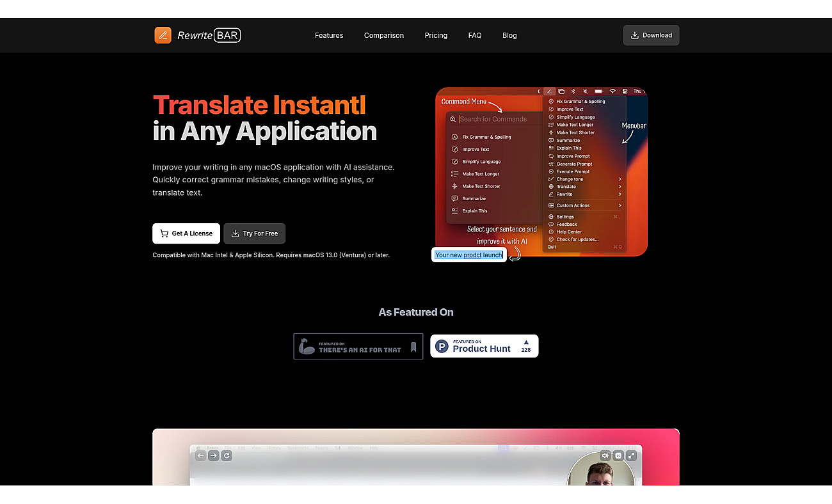
Task: Click the Search for Commands field
Action: (494, 119)
